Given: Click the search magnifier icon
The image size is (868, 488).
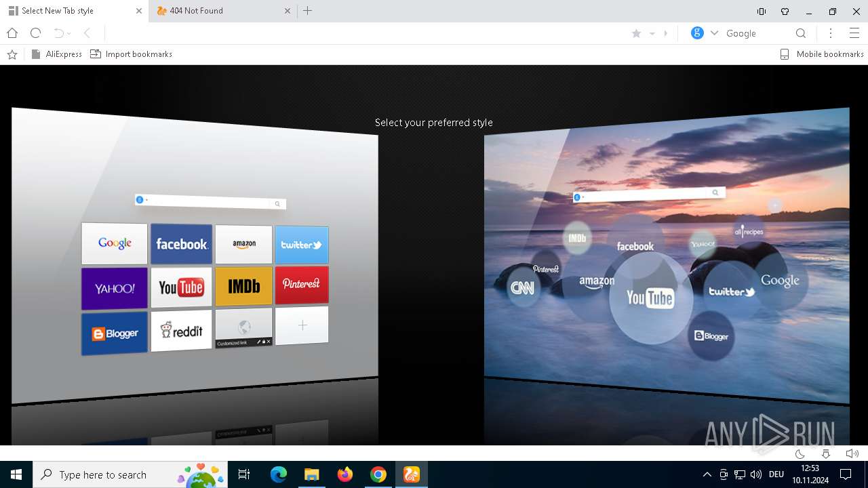Looking at the screenshot, I should click(x=801, y=33).
